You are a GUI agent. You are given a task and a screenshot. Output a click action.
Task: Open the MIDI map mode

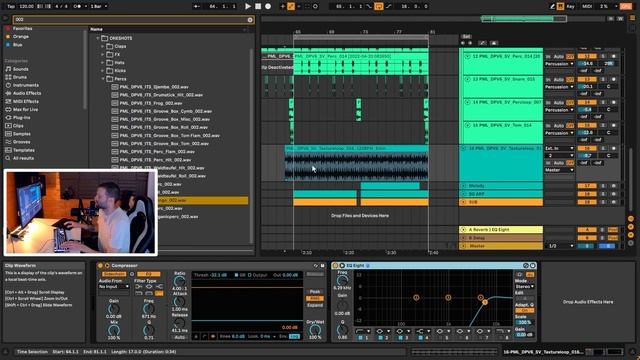click(x=587, y=6)
